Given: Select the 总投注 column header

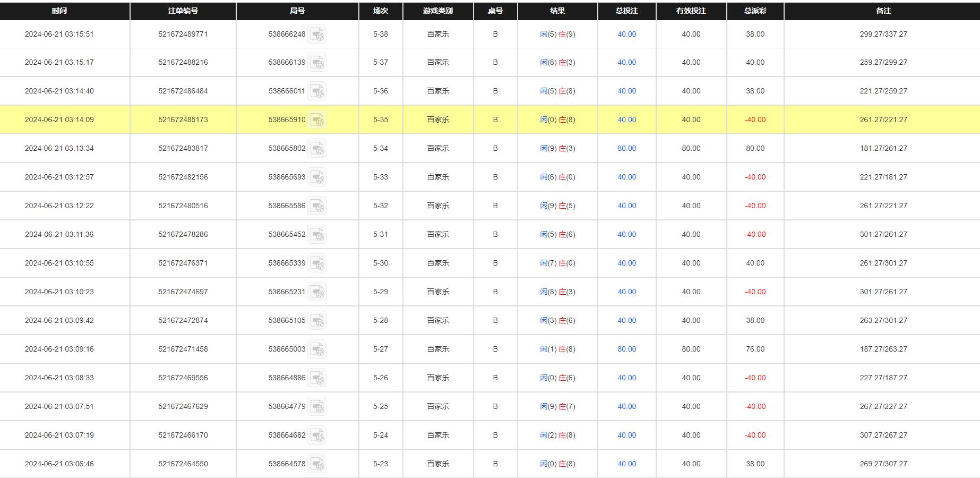Looking at the screenshot, I should pos(626,10).
